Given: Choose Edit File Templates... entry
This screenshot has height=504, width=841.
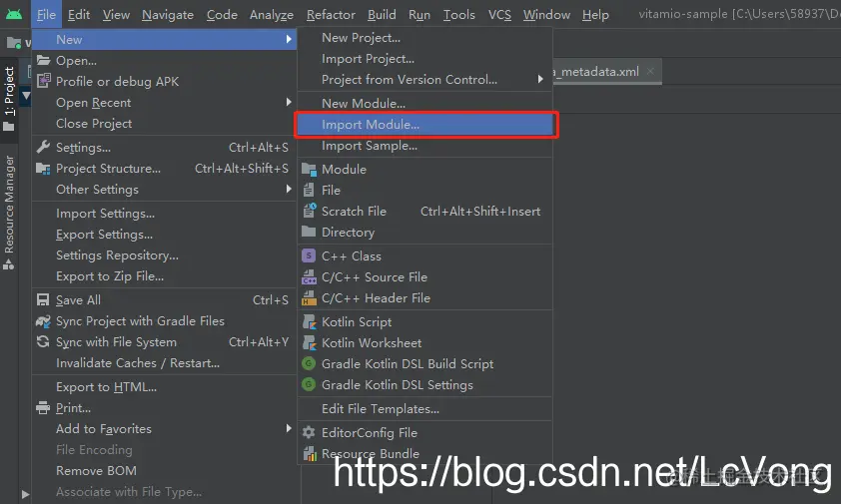Looking at the screenshot, I should pyautogui.click(x=424, y=408).
